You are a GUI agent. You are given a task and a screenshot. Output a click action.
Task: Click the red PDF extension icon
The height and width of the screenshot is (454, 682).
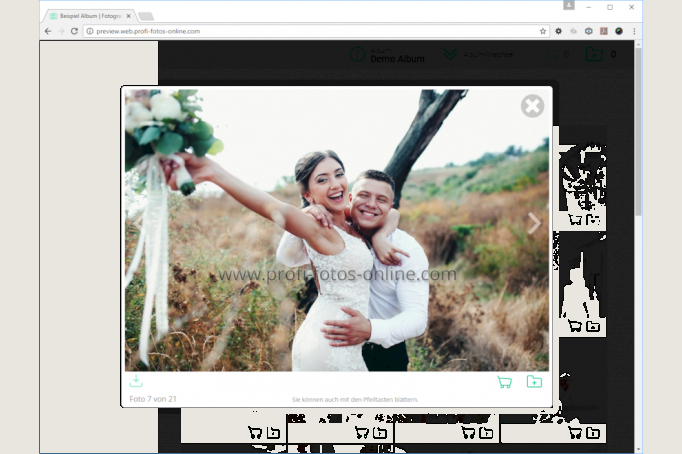(604, 31)
